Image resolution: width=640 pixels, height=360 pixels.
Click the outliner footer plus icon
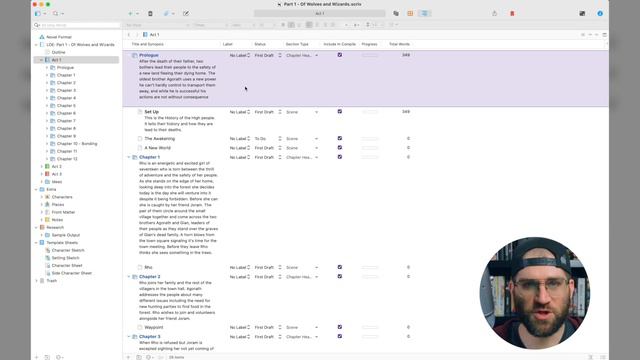[128, 357]
